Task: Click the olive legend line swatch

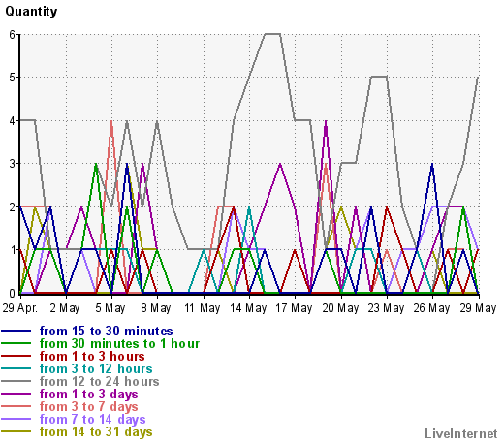Action: pyautogui.click(x=16, y=431)
